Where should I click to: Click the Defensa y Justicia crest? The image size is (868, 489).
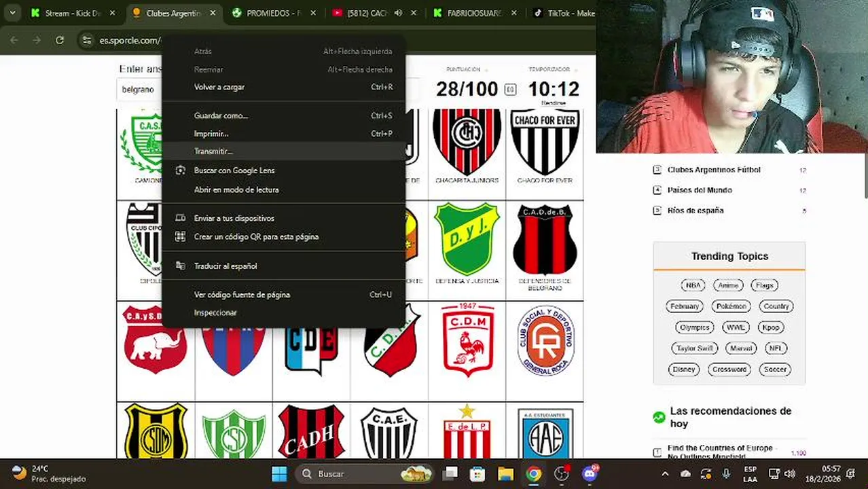(467, 239)
